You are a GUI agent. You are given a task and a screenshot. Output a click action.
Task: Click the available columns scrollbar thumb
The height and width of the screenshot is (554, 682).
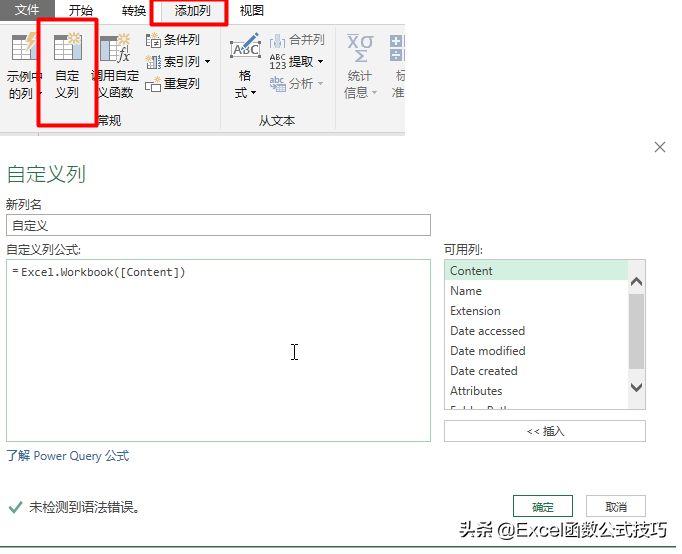point(636,331)
